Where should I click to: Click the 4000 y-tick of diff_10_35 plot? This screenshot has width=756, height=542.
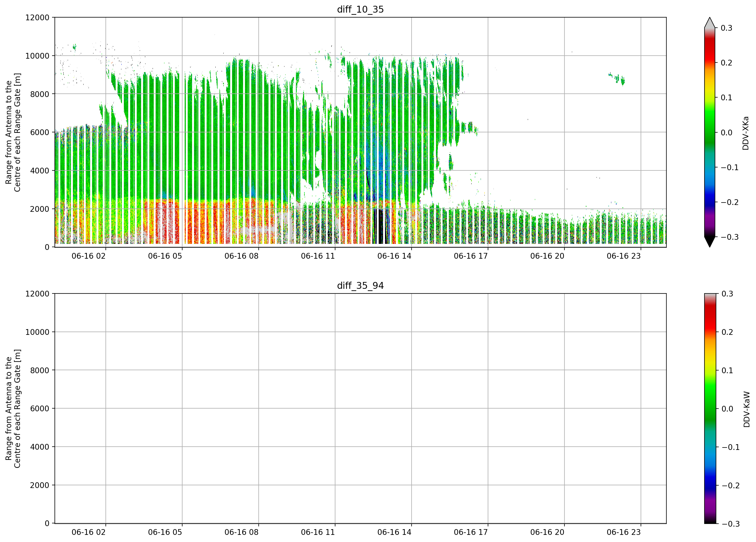pos(40,171)
